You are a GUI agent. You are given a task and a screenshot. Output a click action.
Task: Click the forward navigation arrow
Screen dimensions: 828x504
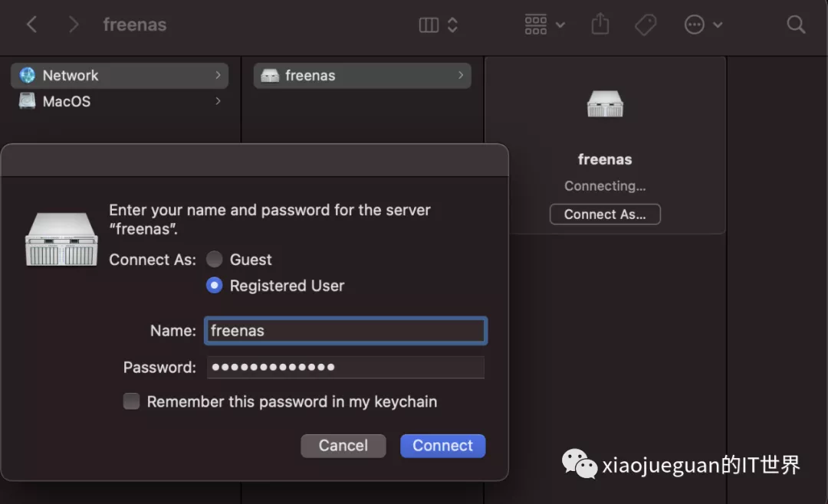point(72,25)
